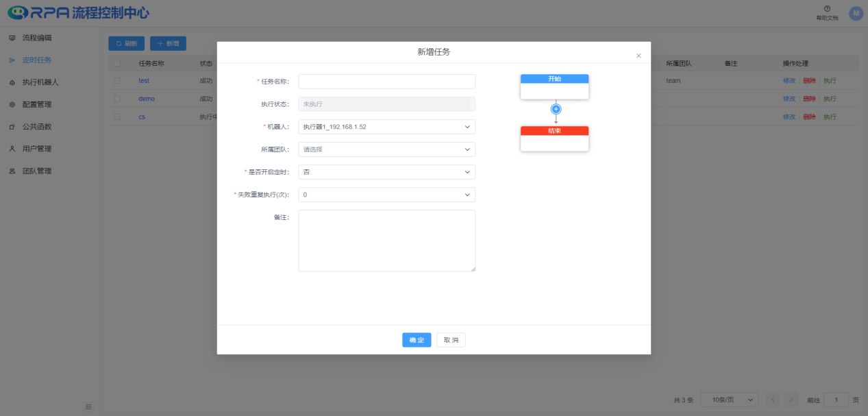
Task: Select the 开始 flow node
Action: click(x=554, y=86)
